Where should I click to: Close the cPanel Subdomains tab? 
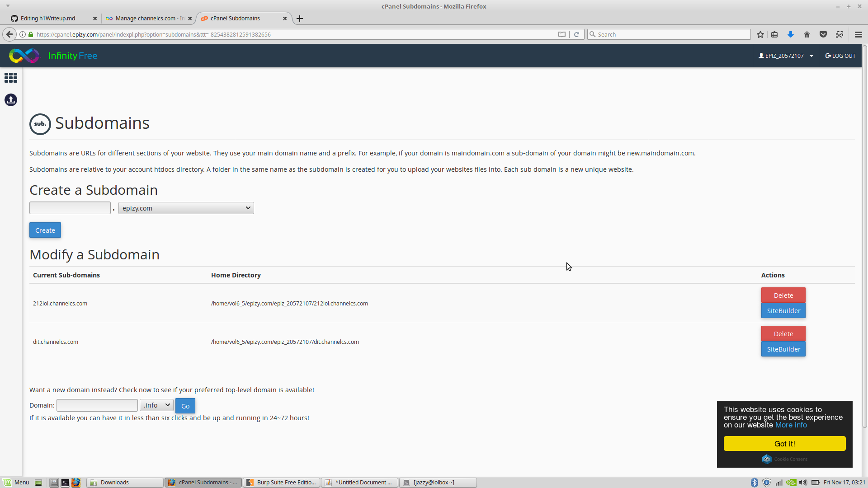pos(285,19)
